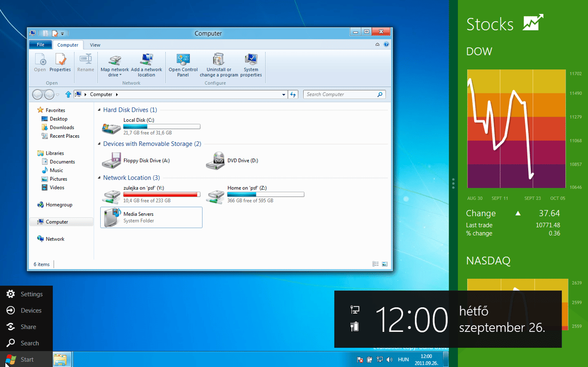Click the Search Computer input field

click(x=345, y=94)
